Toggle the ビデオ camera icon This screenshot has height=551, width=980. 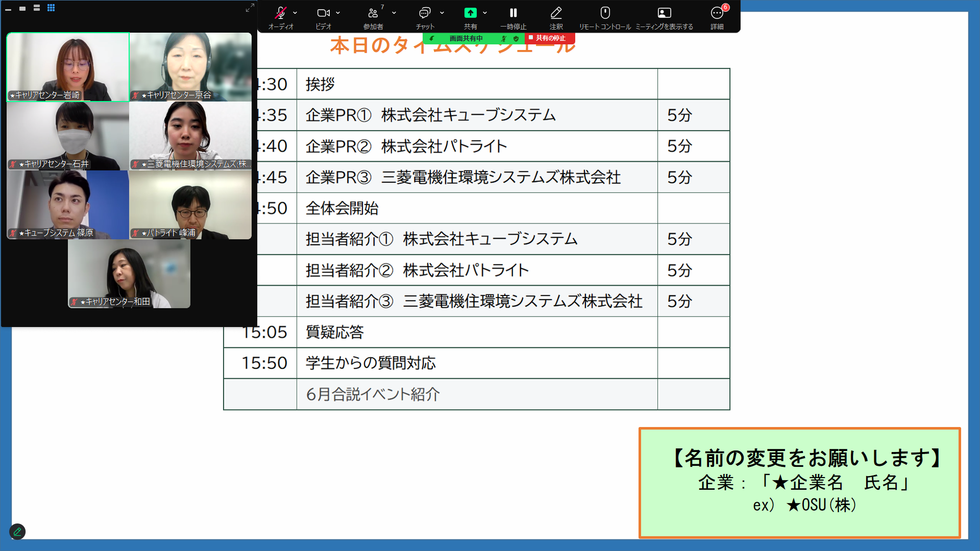(x=324, y=13)
